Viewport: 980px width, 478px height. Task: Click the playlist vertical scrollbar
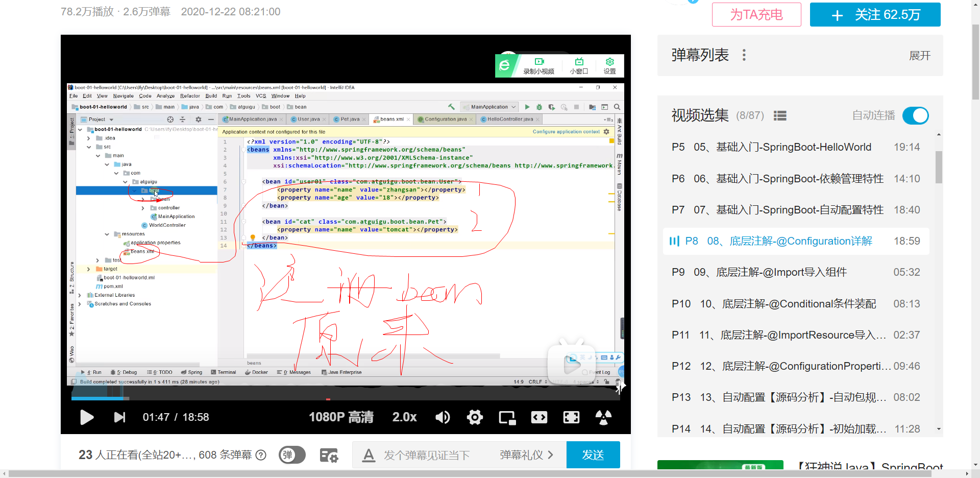pyautogui.click(x=939, y=167)
